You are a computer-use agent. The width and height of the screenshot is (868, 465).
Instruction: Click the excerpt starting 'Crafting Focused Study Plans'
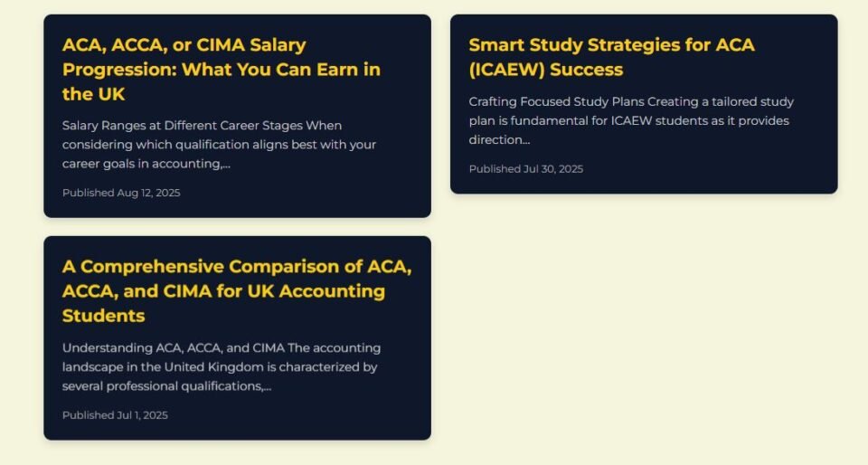[630, 120]
